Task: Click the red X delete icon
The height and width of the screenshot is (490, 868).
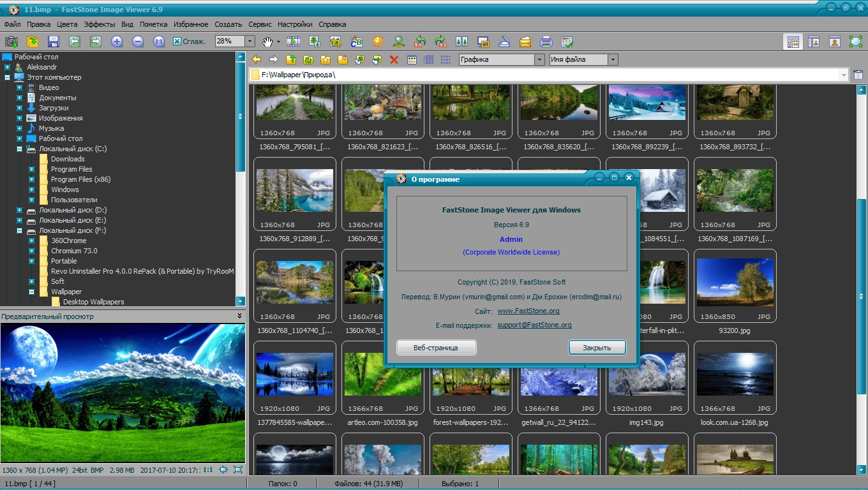Action: click(394, 59)
